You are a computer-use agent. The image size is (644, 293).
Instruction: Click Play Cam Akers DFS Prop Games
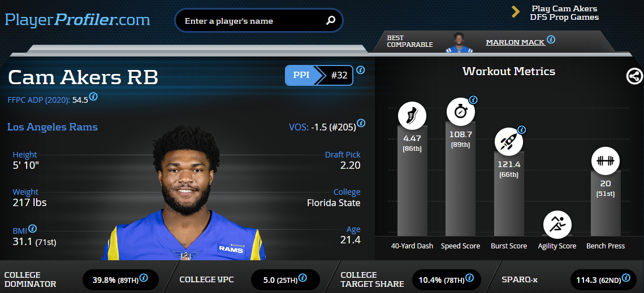[564, 13]
